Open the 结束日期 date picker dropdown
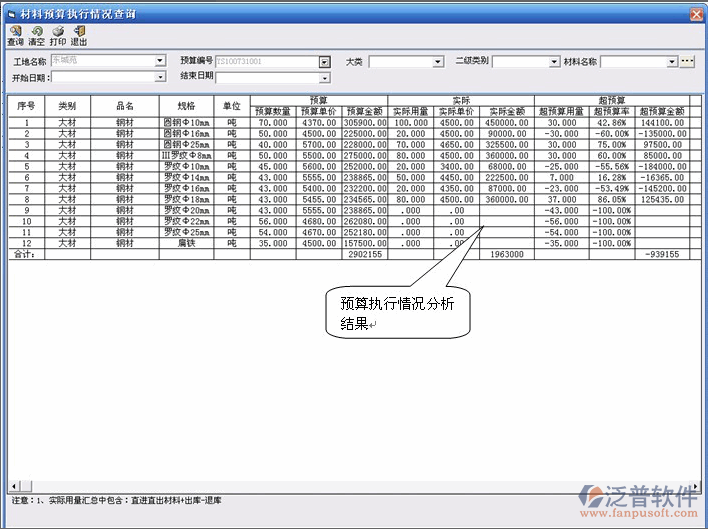708x529 pixels. [324, 77]
